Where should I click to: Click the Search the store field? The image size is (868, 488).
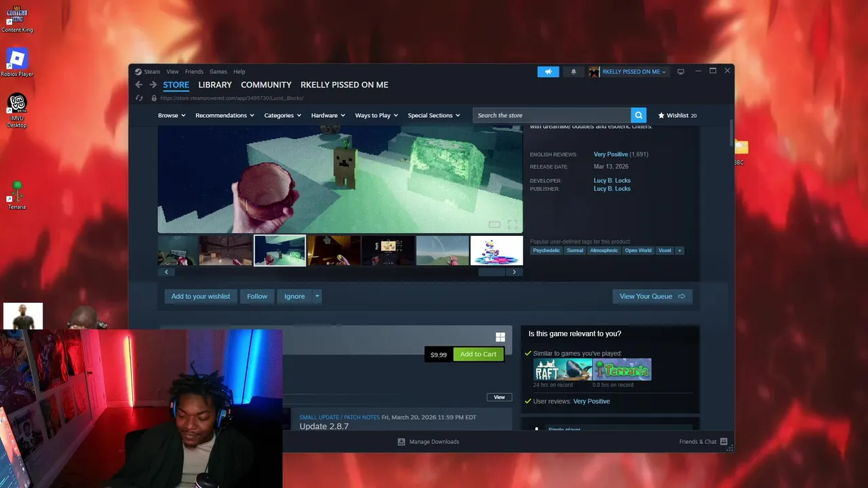(552, 115)
